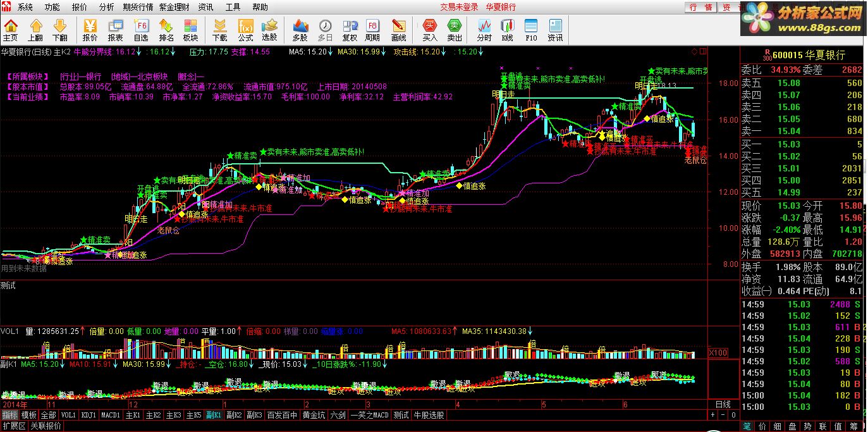Toggle the 复权 price adjustment icon
This screenshot has height=432, width=868.
(350, 30)
